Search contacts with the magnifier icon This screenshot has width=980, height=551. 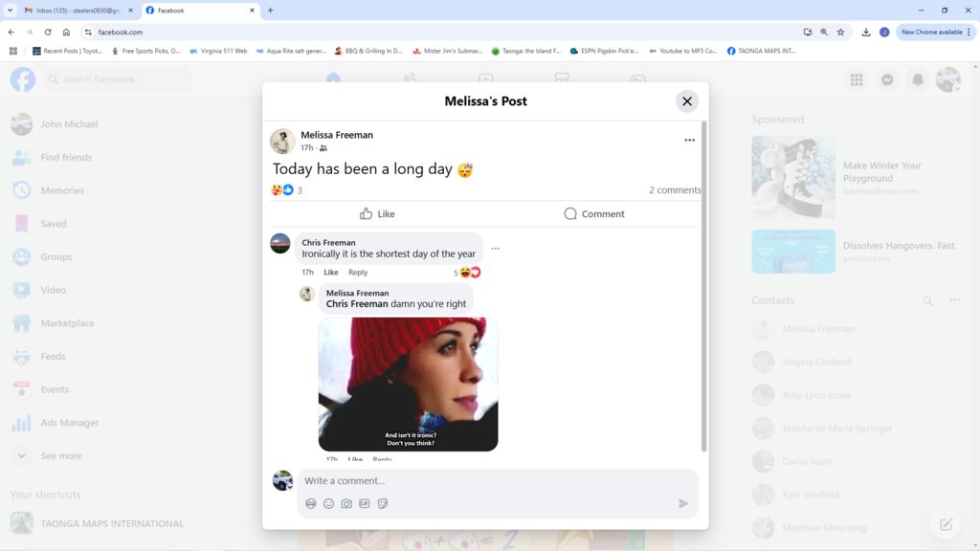tap(927, 300)
